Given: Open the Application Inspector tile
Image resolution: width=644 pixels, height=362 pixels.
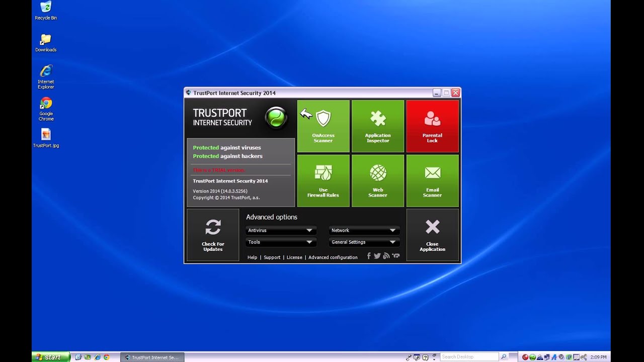Looking at the screenshot, I should pos(378,126).
